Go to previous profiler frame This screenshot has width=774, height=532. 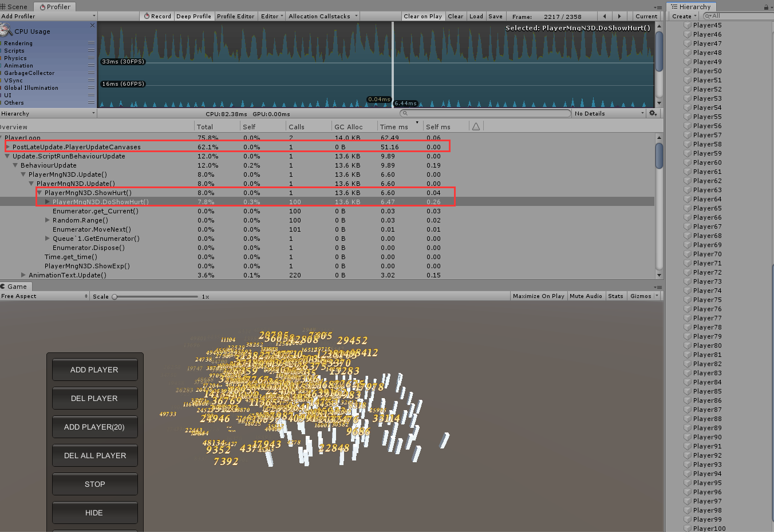pyautogui.click(x=605, y=16)
